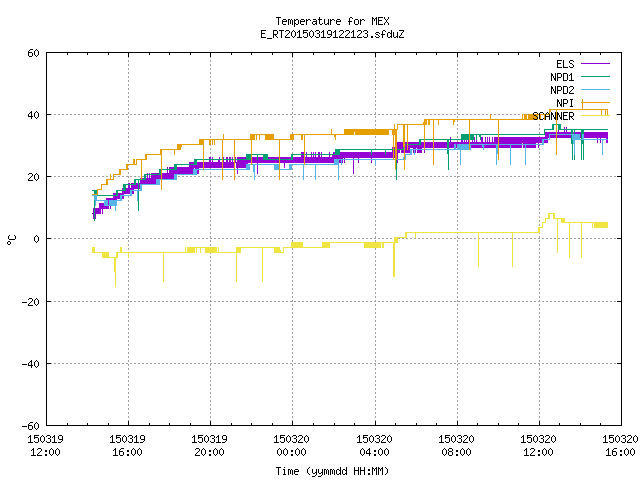The height and width of the screenshot is (480, 640).
Task: Click the y-axis label -40
Action: point(31,364)
